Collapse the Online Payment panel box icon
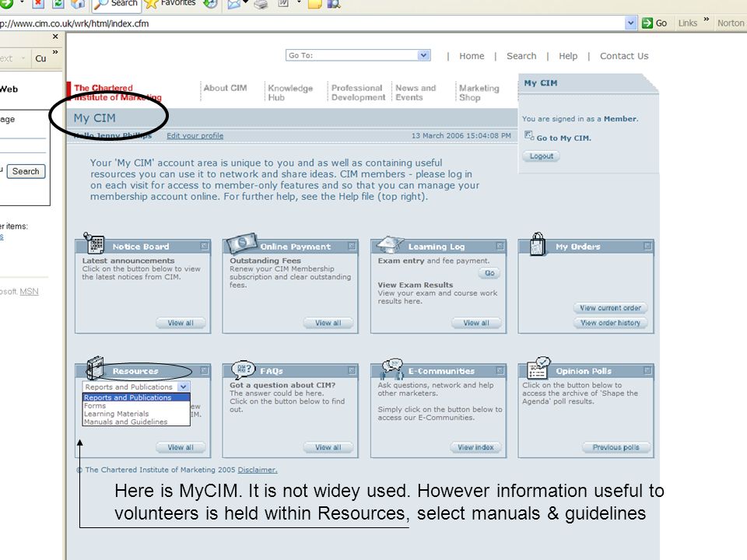This screenshot has width=747, height=560. [x=352, y=247]
